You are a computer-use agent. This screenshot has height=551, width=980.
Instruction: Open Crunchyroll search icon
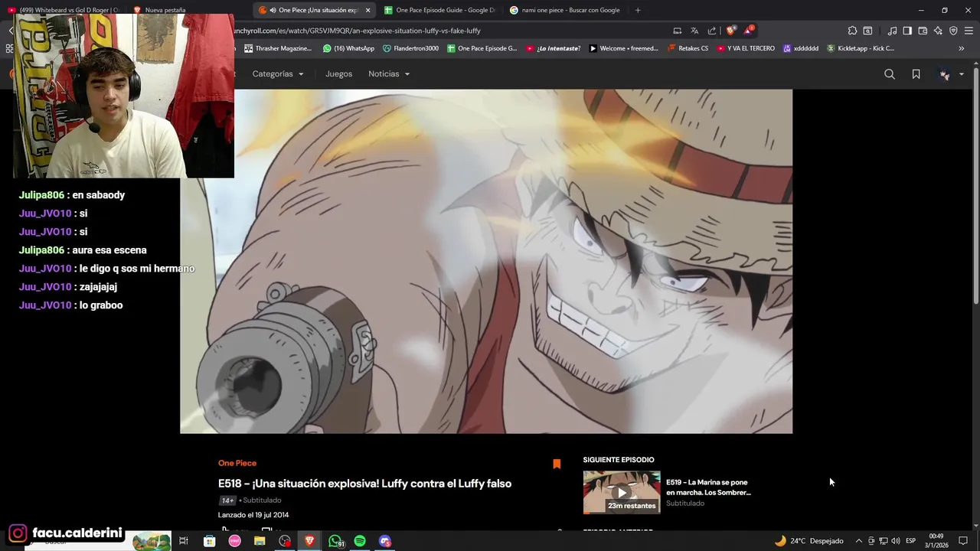[x=889, y=74]
